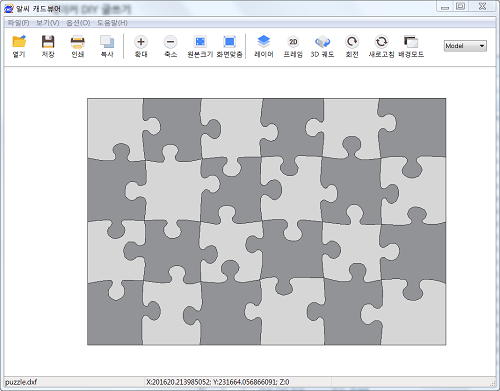
Task: Open the 도움말(H) help menu
Action: (x=112, y=23)
